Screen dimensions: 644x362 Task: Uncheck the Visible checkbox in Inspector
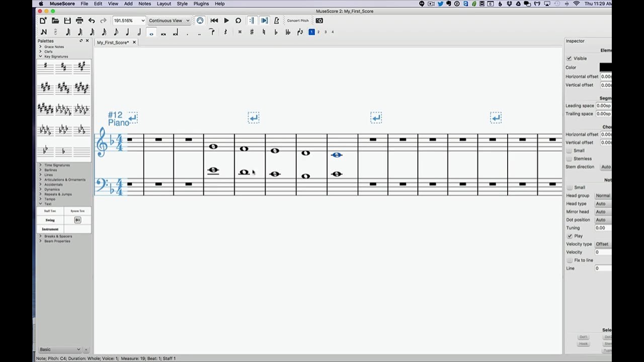(569, 58)
